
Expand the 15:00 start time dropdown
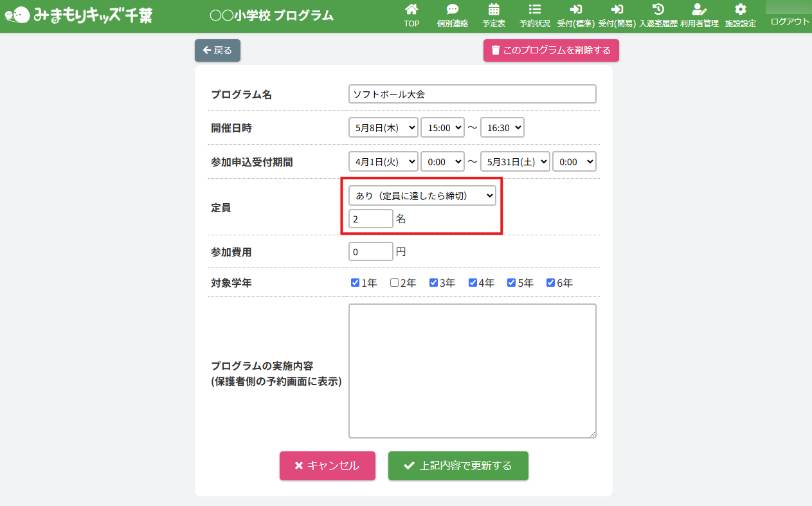[x=442, y=128]
